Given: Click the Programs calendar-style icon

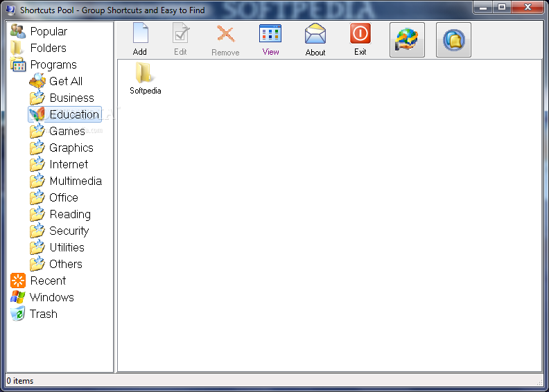Looking at the screenshot, I should click(x=18, y=64).
